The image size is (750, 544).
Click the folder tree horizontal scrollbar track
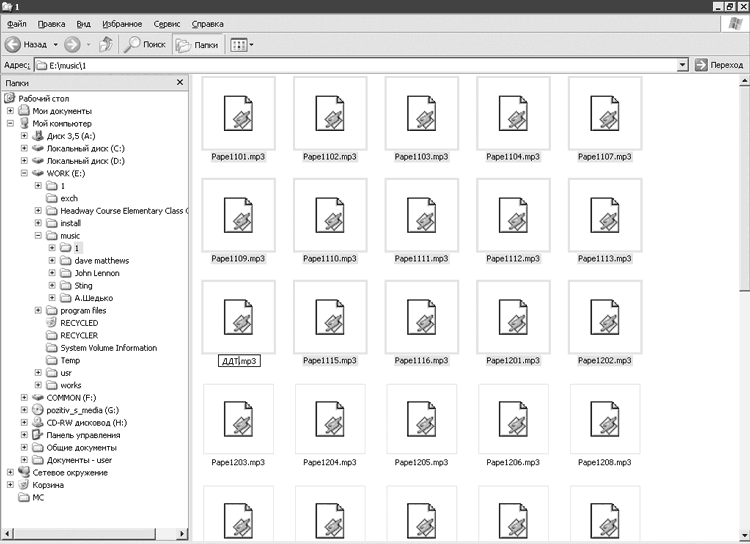pos(95,533)
